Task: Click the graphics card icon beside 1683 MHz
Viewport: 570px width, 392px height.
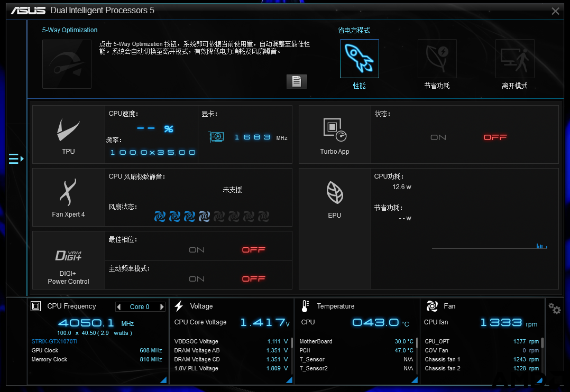Action: click(x=217, y=137)
